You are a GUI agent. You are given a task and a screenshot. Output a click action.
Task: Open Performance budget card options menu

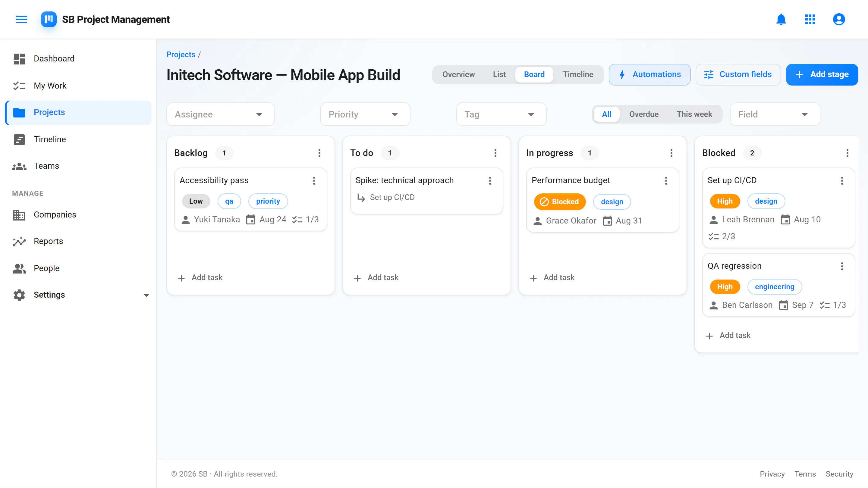(x=666, y=180)
